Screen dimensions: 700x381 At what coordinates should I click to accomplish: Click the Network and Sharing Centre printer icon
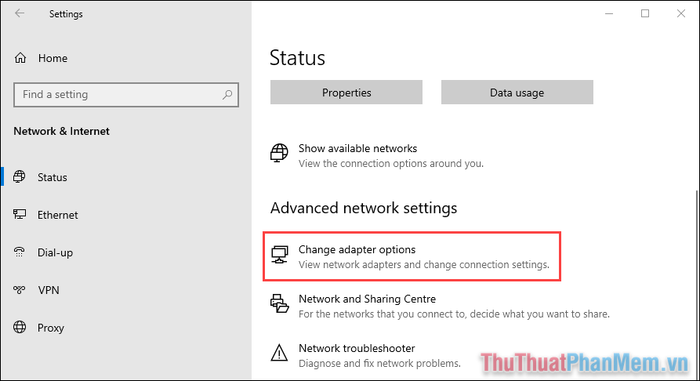(x=279, y=304)
